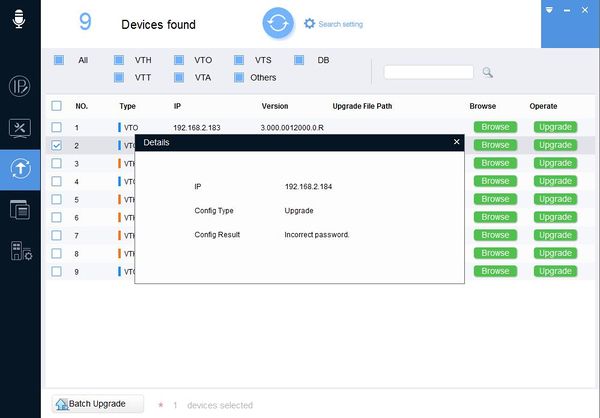This screenshot has height=418, width=600.
Task: Click Browse for device row 1
Action: (495, 127)
